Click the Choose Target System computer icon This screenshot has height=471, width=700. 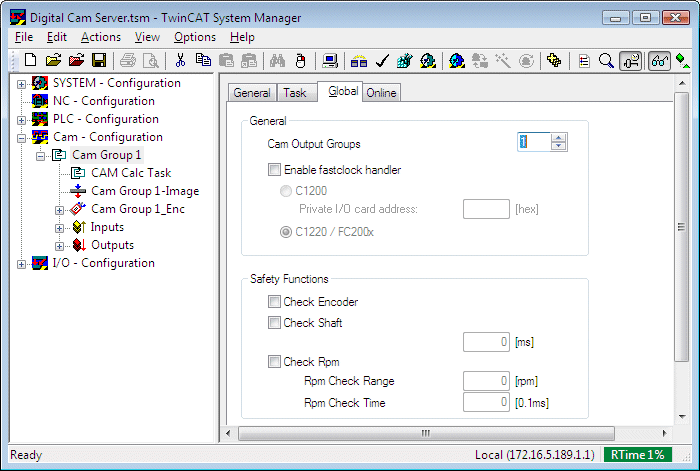[330, 60]
